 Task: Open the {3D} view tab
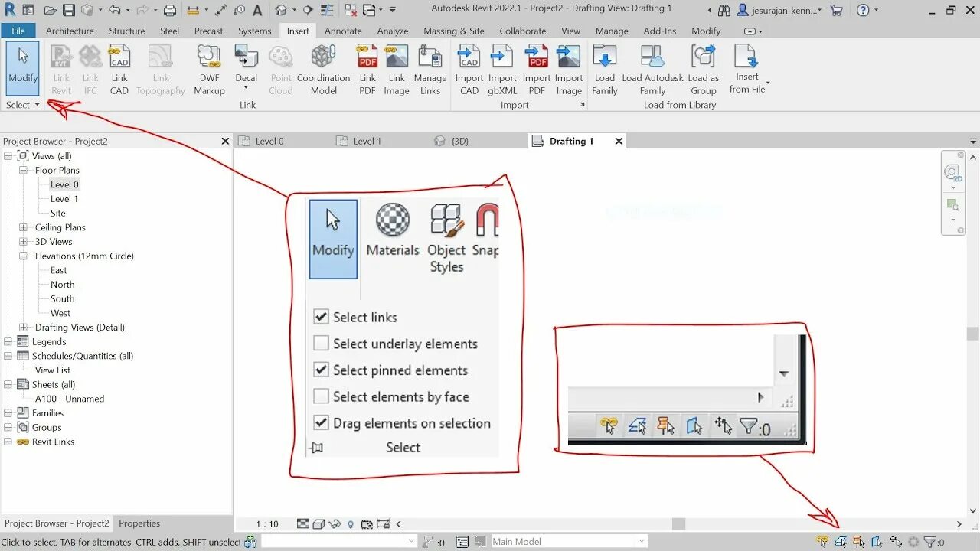459,141
